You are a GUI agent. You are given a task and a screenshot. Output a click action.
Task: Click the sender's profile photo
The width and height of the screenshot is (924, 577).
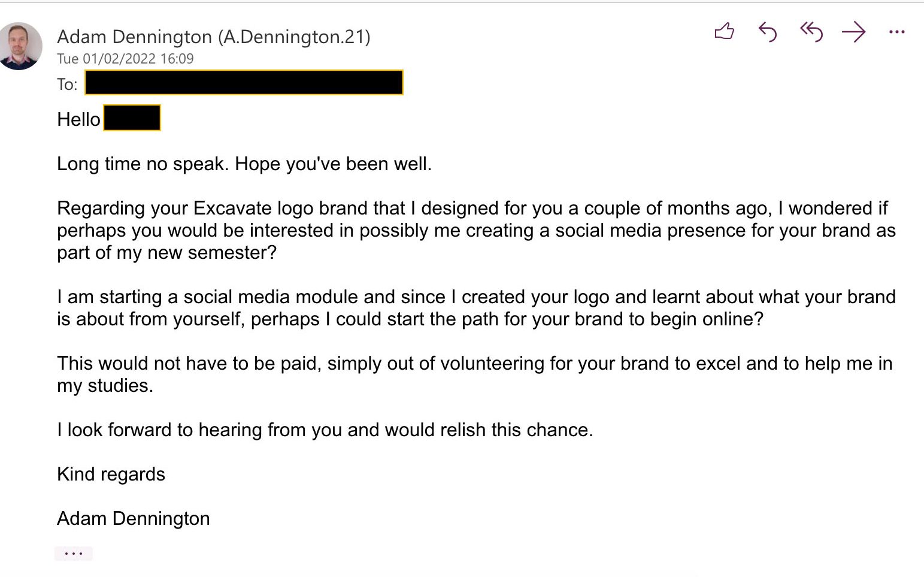(x=21, y=46)
